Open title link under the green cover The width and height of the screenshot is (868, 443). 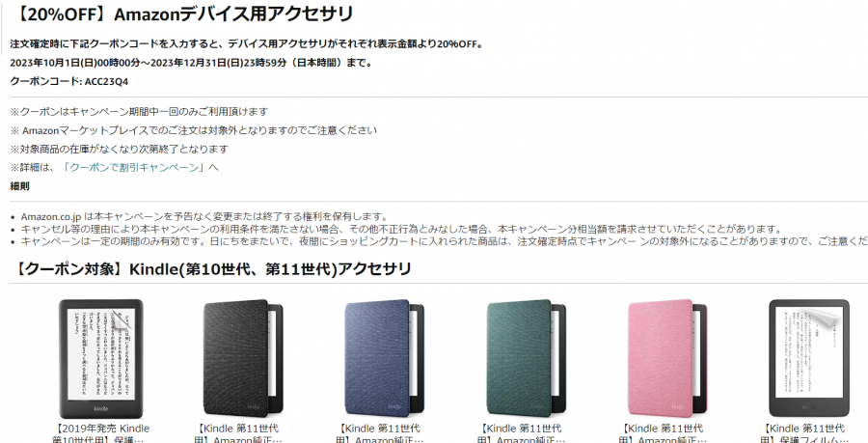[x=527, y=434]
